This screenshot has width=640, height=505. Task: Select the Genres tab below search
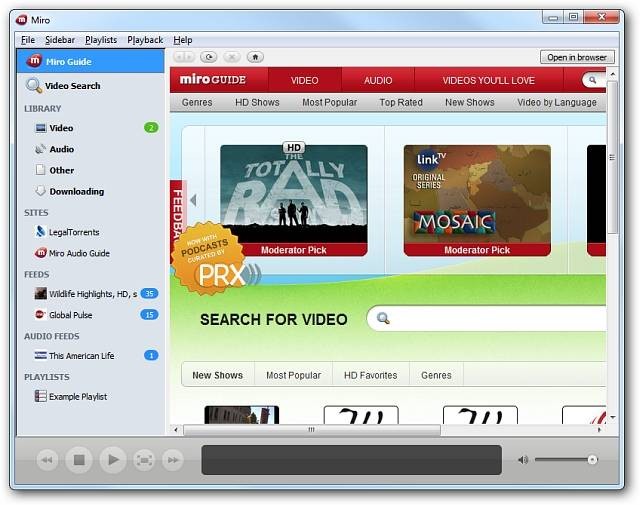point(436,375)
